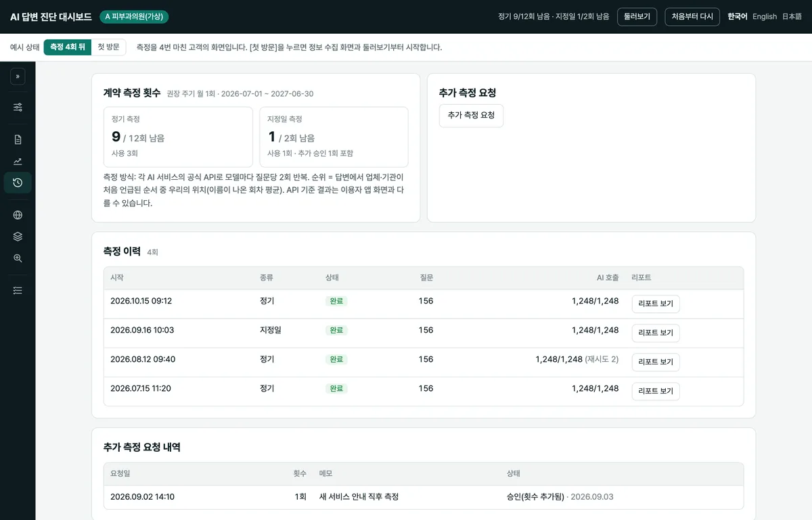Expand the sidebar with the double-chevron button
812x520 pixels.
coord(18,76)
